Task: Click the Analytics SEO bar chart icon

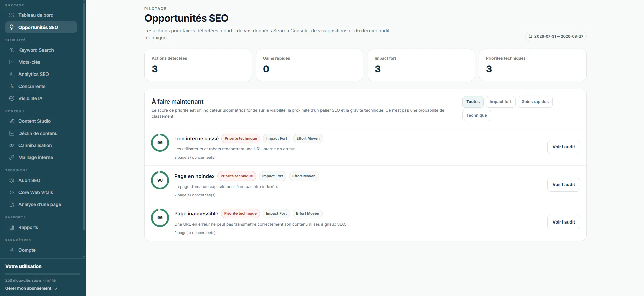Action: point(12,74)
